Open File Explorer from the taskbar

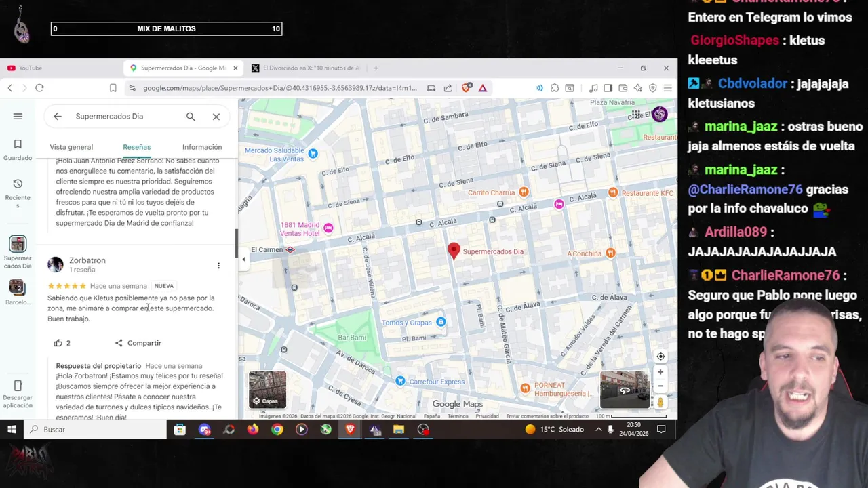coord(399,429)
